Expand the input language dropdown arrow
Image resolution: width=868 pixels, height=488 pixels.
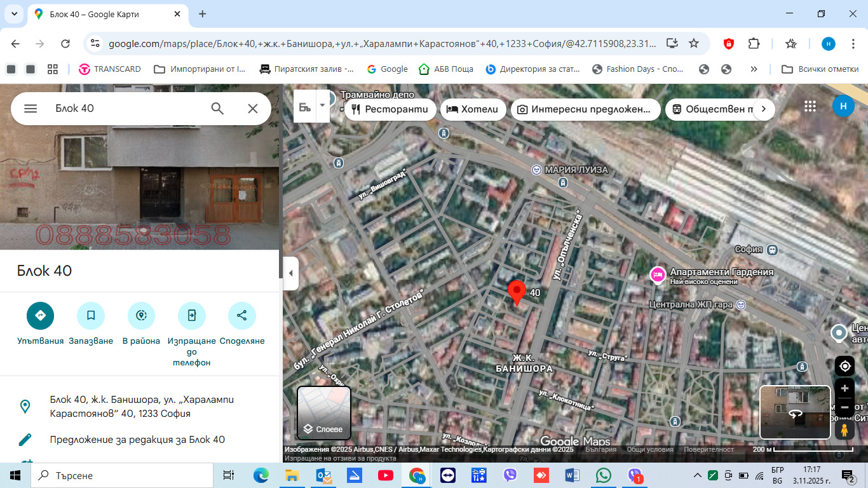323,105
